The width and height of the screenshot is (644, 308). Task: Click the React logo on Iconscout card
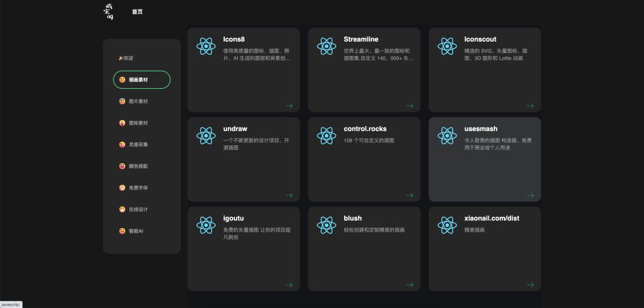[x=447, y=46]
